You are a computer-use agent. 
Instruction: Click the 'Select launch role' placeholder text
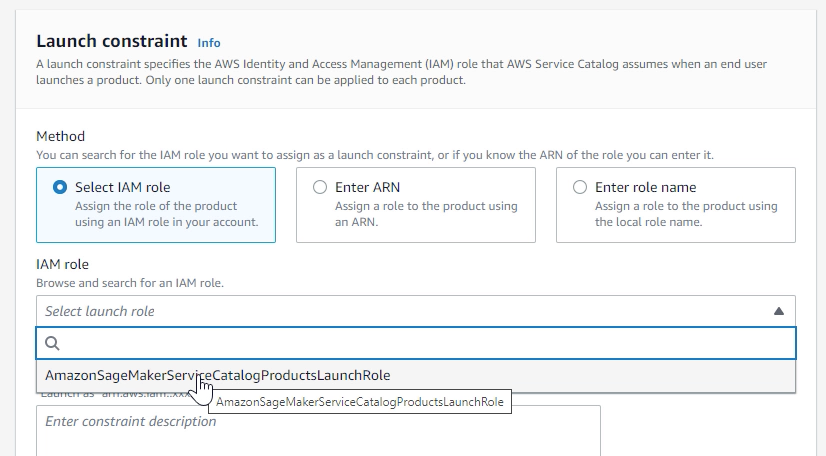coord(100,311)
